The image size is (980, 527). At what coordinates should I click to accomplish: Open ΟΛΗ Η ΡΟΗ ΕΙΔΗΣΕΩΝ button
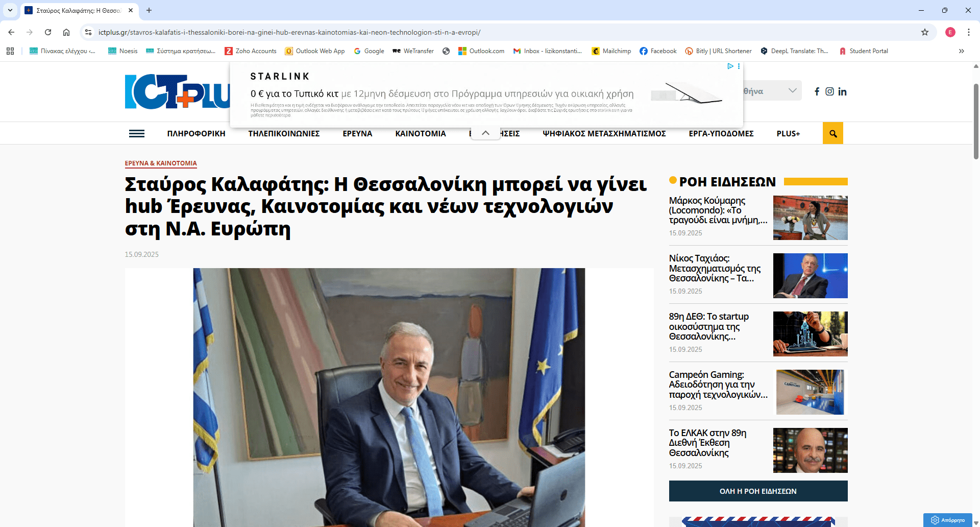click(758, 491)
